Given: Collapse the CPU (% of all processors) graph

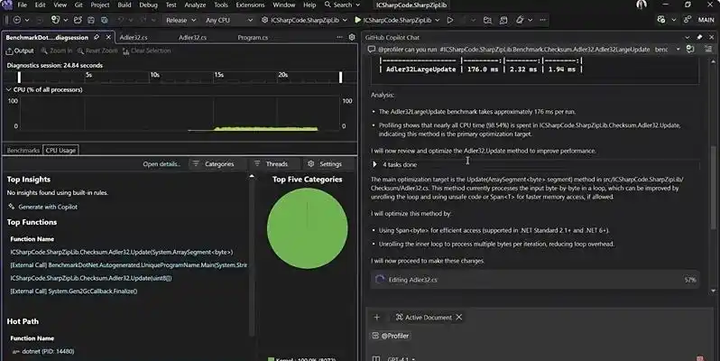Looking at the screenshot, I should point(9,90).
